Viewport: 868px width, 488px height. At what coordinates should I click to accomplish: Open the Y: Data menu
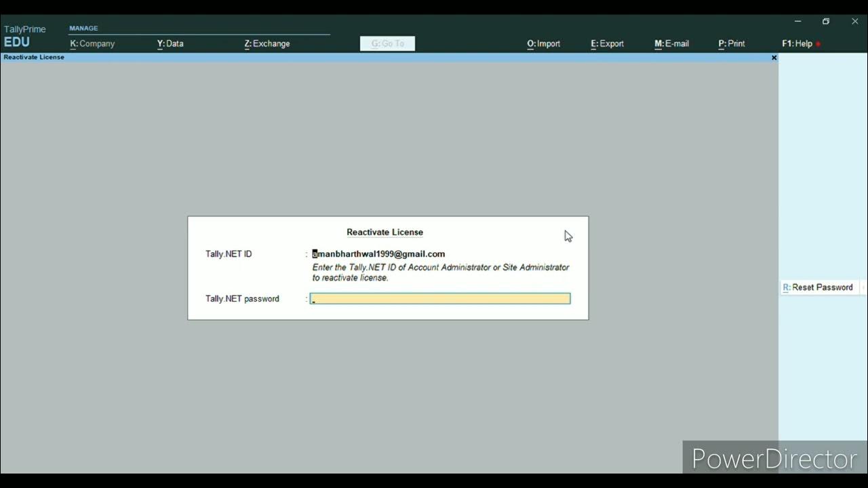(x=170, y=43)
